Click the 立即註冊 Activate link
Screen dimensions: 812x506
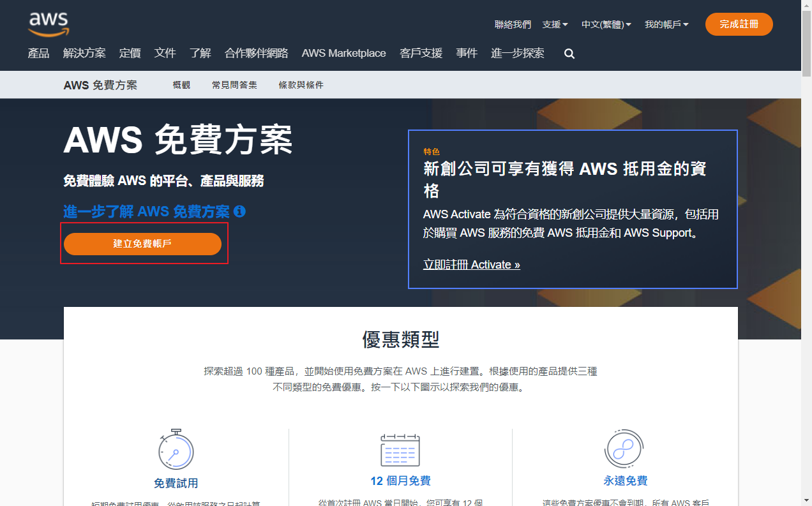tap(472, 264)
